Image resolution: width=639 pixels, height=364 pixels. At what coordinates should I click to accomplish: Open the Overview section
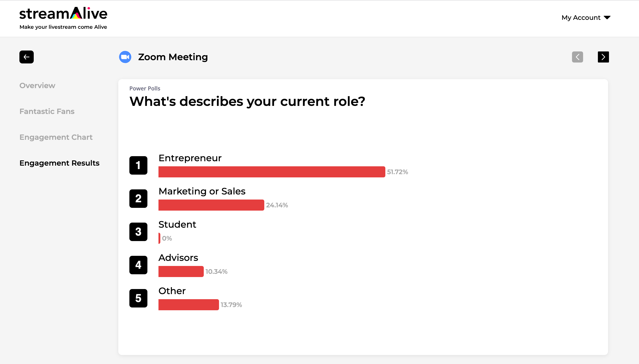click(37, 86)
